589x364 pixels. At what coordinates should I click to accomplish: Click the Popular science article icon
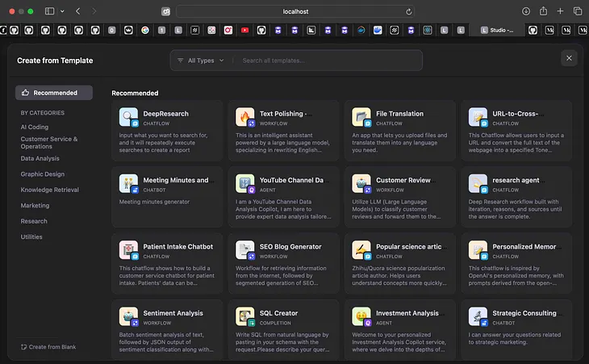[x=361, y=250]
